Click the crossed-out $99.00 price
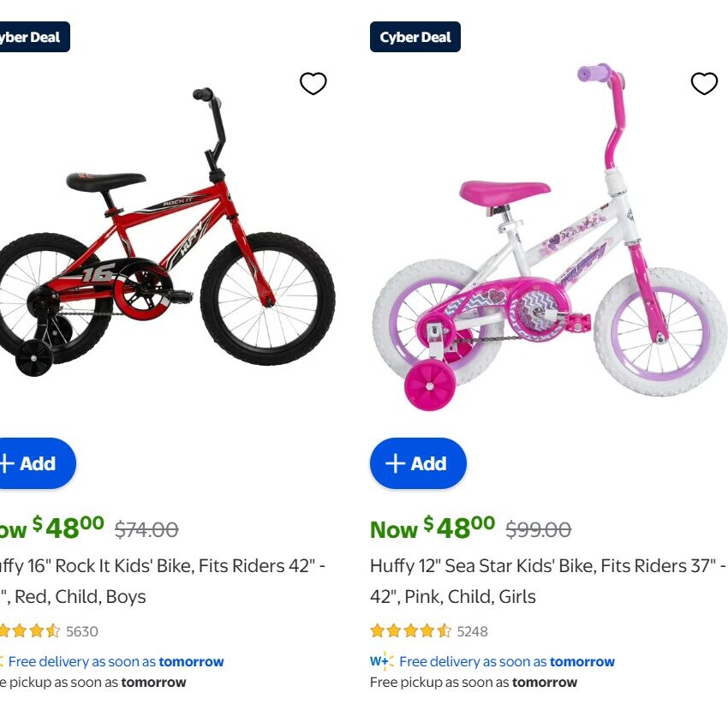Viewport: 728px width, 728px height. [538, 530]
